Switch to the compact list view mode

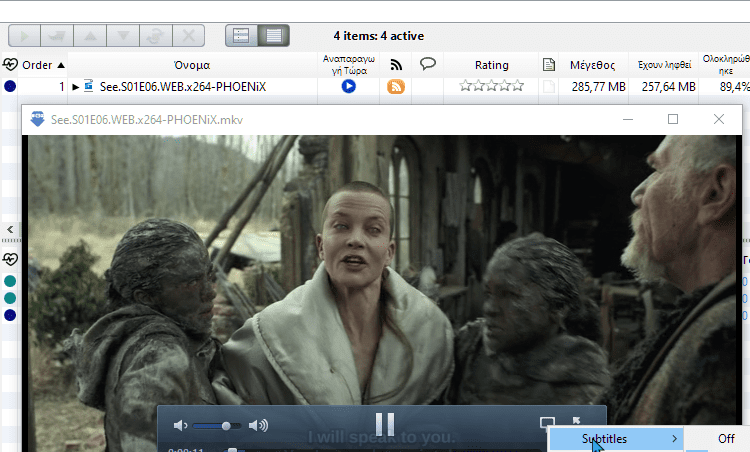274,36
